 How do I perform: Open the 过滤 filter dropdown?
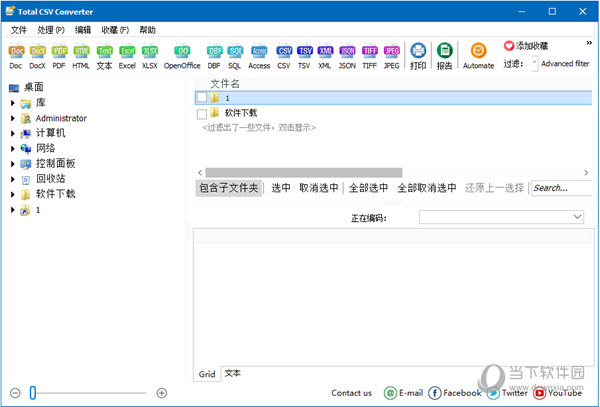(x=535, y=63)
